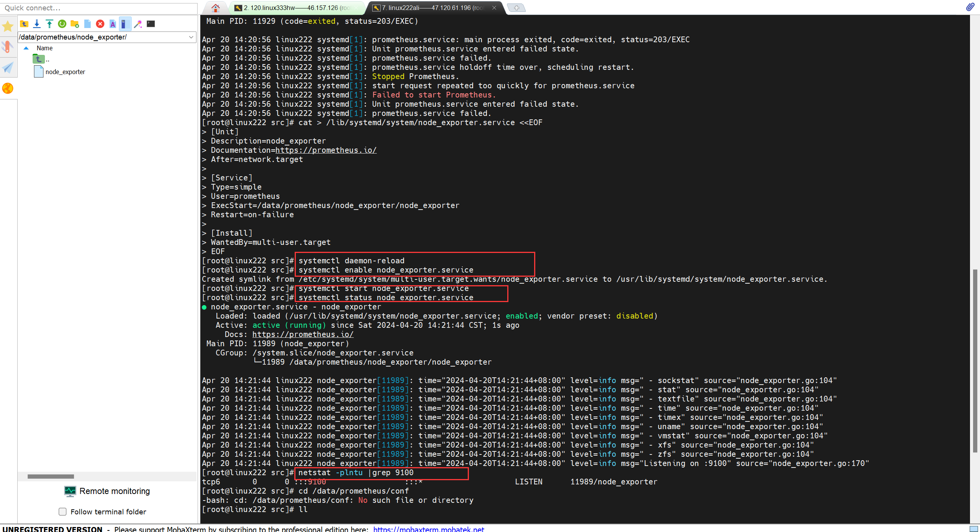This screenshot has width=980, height=532.
Task: Click the download selected files icon
Action: 37,24
